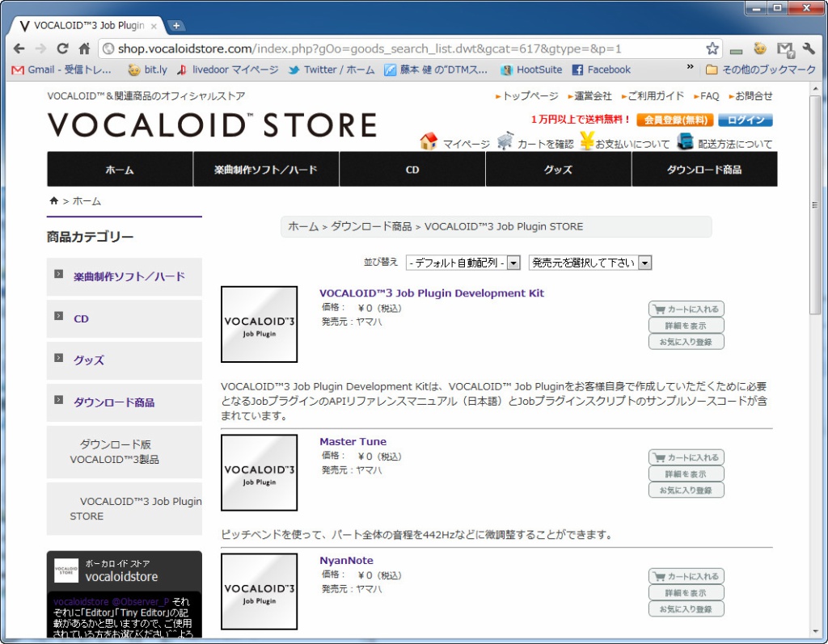Open the NyanNote product link
The width and height of the screenshot is (828, 644).
click(x=346, y=560)
